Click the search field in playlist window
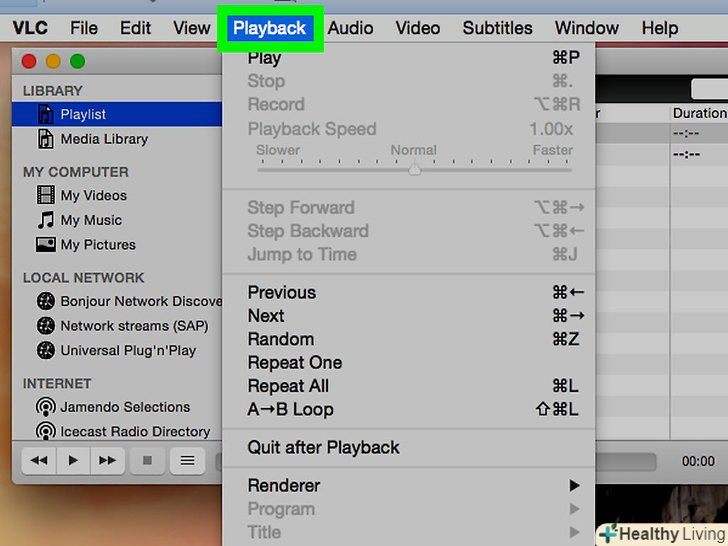The height and width of the screenshot is (546, 728). click(709, 89)
